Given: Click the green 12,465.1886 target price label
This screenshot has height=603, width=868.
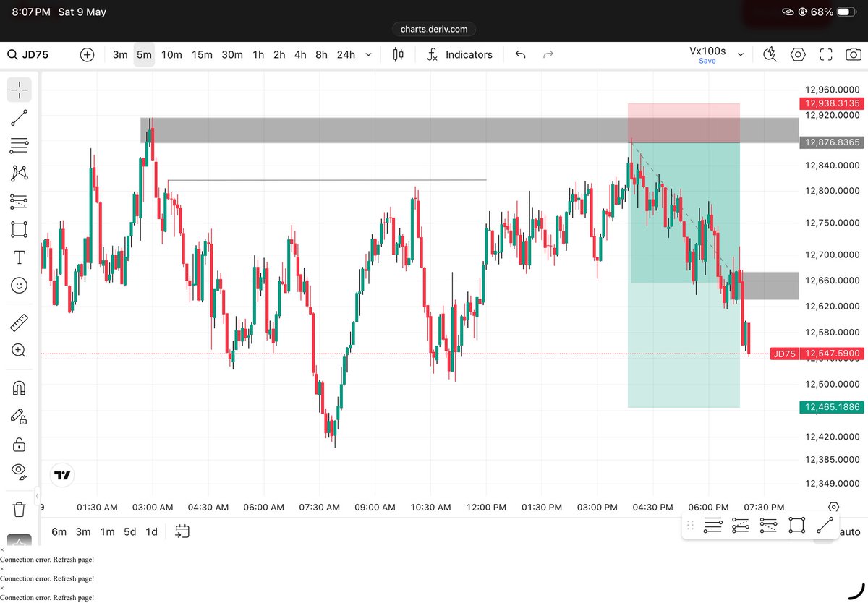Looking at the screenshot, I should (831, 408).
